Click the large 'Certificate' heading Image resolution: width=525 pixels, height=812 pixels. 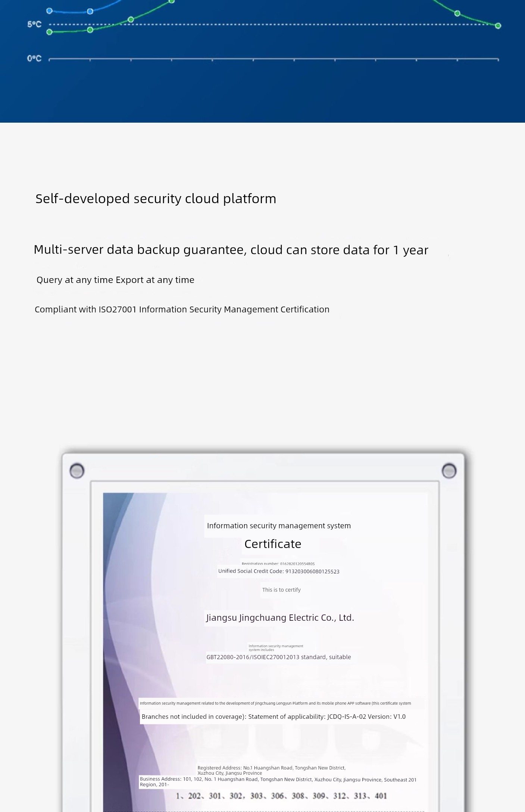pos(273,544)
